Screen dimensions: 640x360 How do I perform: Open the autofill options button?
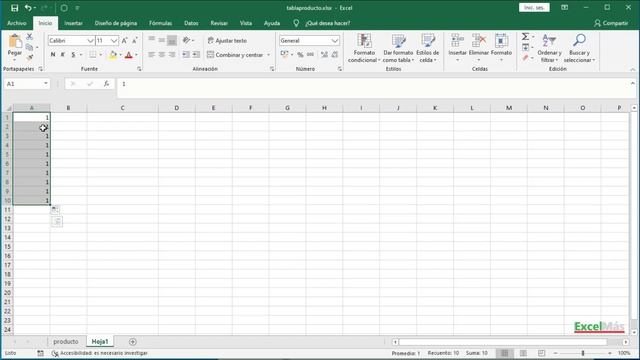(55, 210)
